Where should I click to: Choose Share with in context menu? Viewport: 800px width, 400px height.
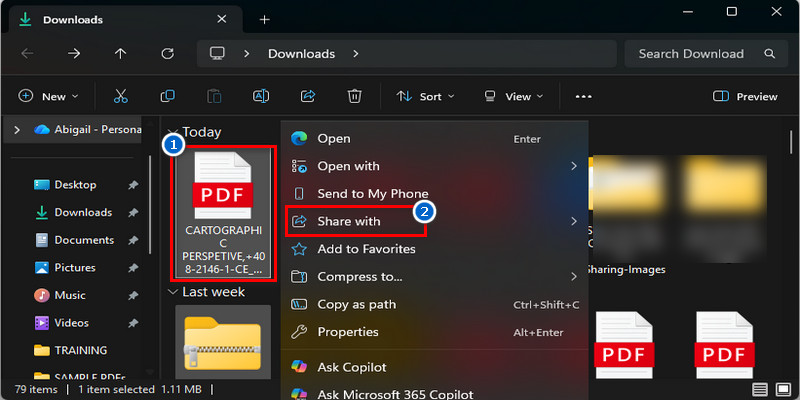[x=435, y=221]
